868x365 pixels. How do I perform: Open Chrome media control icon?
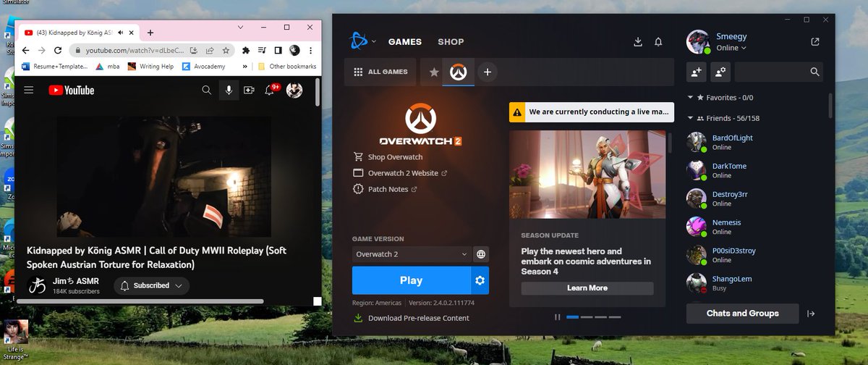pyautogui.click(x=262, y=51)
